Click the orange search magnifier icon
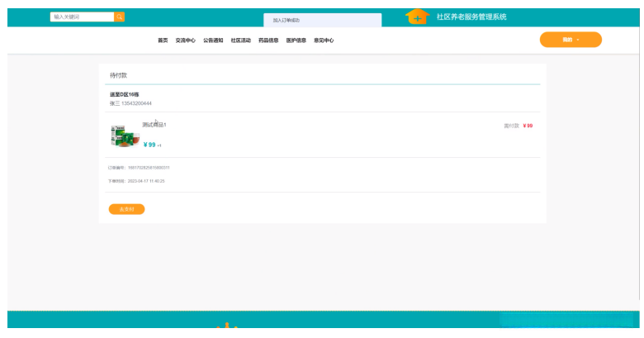644x338 pixels. coord(120,17)
